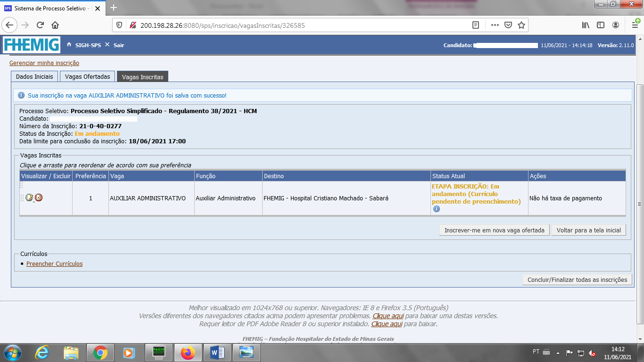This screenshot has width=644, height=362.
Task: Toggle the Firefox sidebars icon
Action: 601,25
